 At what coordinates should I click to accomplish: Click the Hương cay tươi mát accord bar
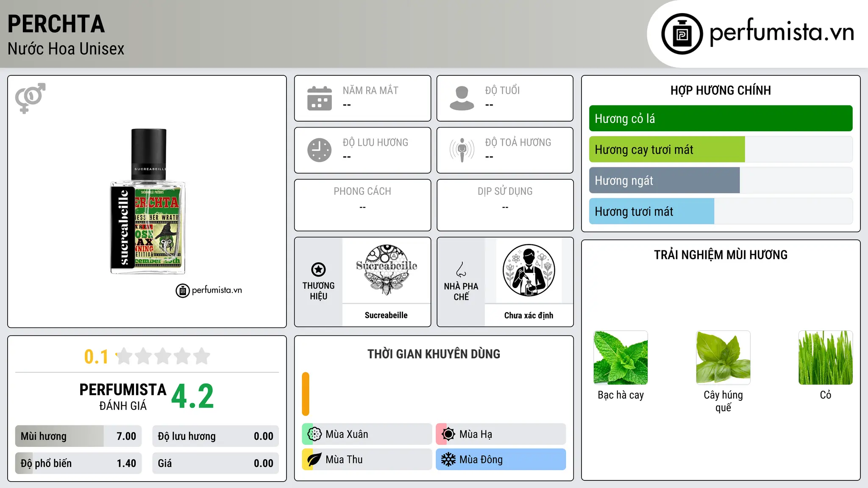point(721,150)
